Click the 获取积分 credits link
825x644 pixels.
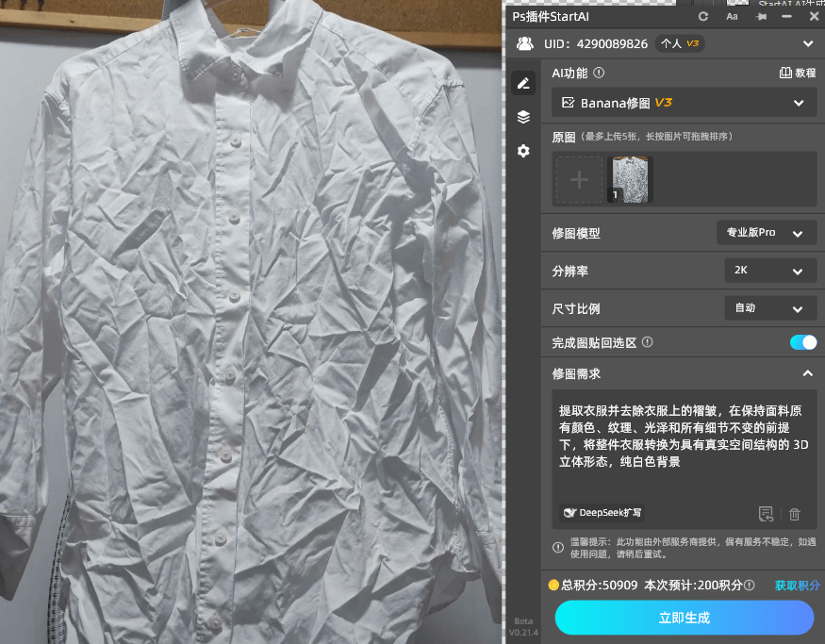coord(798,586)
